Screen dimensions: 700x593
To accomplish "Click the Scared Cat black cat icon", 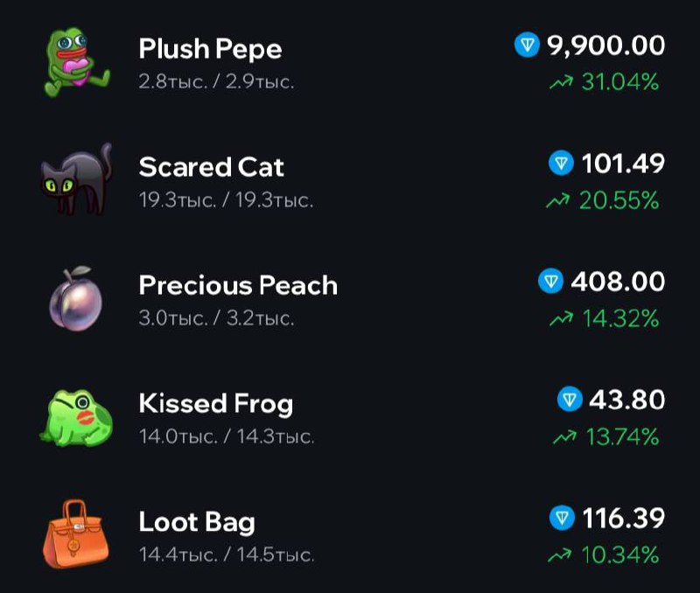I will [x=76, y=179].
